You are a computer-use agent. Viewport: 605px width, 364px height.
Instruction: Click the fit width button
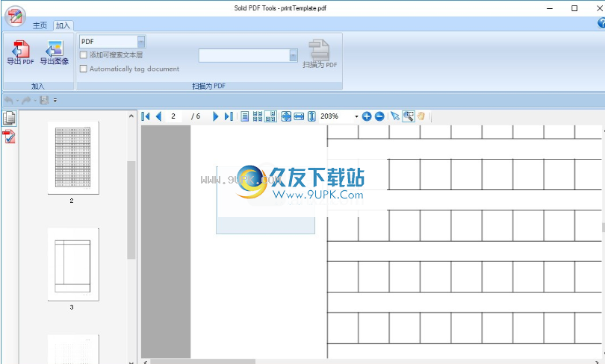coord(299,116)
